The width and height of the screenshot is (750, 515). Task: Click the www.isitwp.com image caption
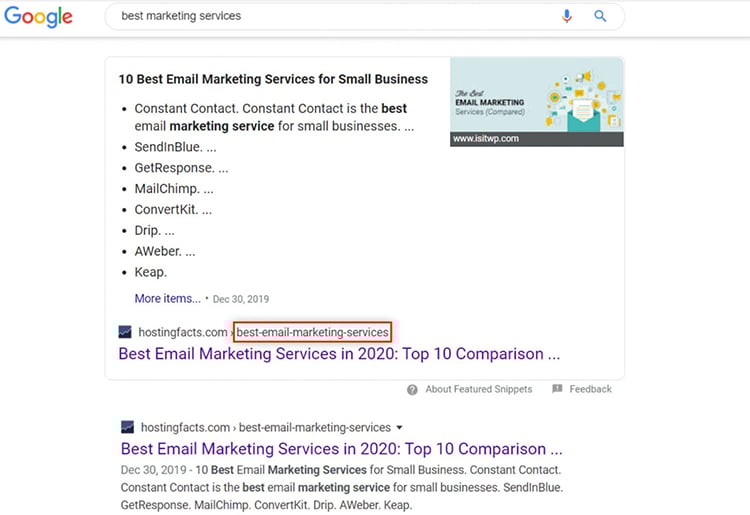(x=486, y=139)
